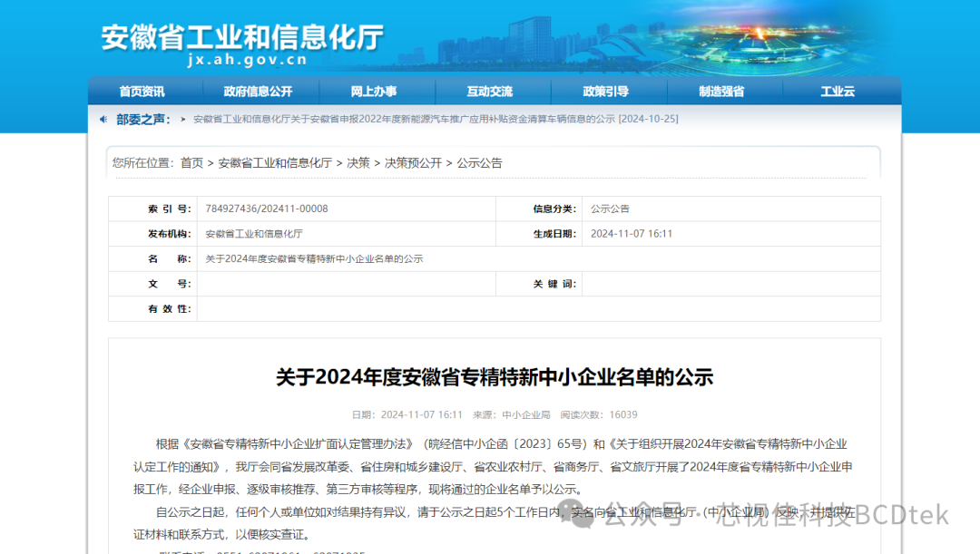Navigate to 决策 in the breadcrumb
Image resolution: width=980 pixels, height=554 pixels.
coord(358,163)
